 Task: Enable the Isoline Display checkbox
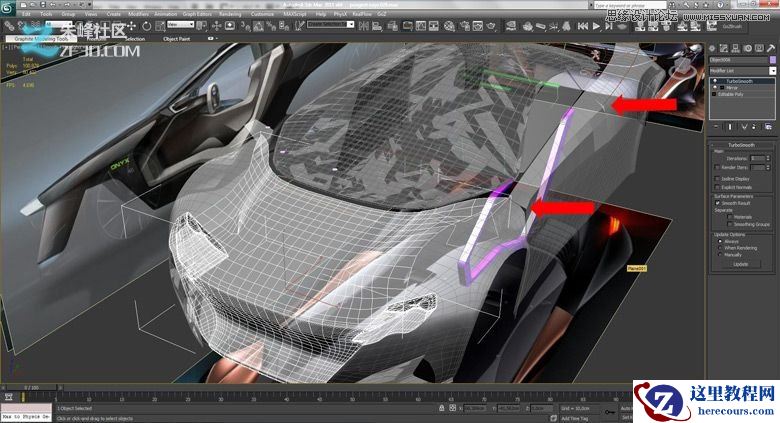[x=717, y=179]
